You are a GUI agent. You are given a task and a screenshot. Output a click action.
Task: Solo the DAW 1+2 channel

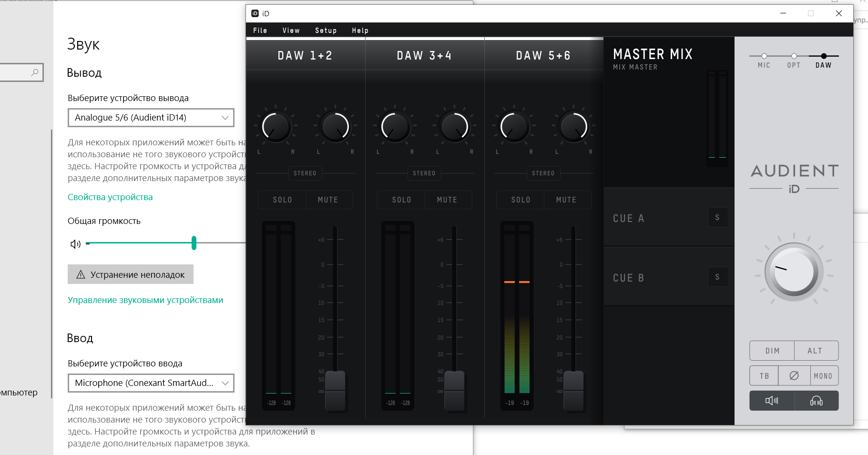[x=282, y=200]
